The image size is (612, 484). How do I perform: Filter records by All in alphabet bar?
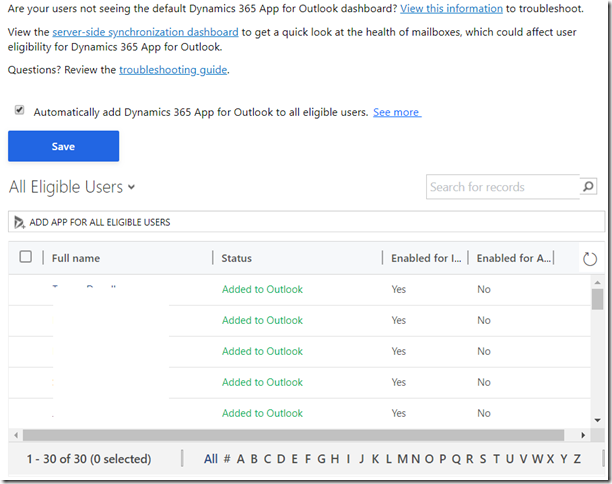click(211, 459)
